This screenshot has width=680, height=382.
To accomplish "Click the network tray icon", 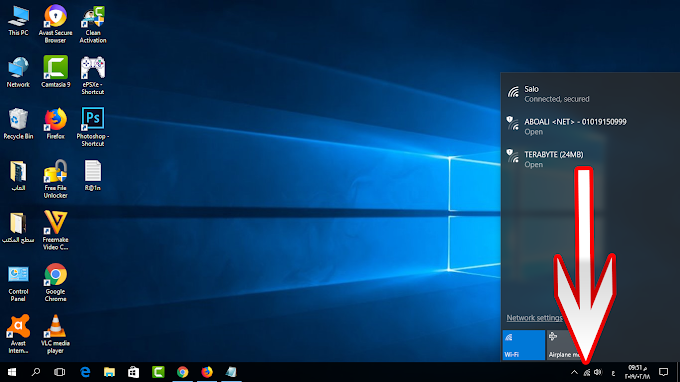I will coord(587,372).
